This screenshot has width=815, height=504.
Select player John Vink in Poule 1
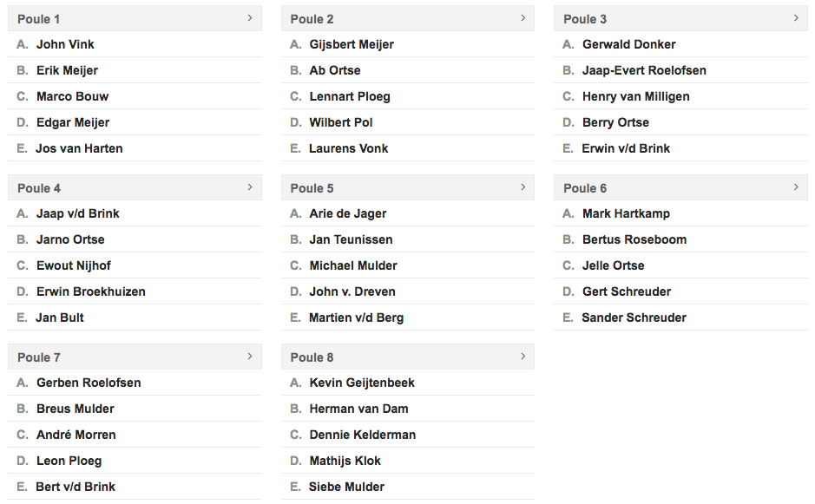tap(65, 45)
